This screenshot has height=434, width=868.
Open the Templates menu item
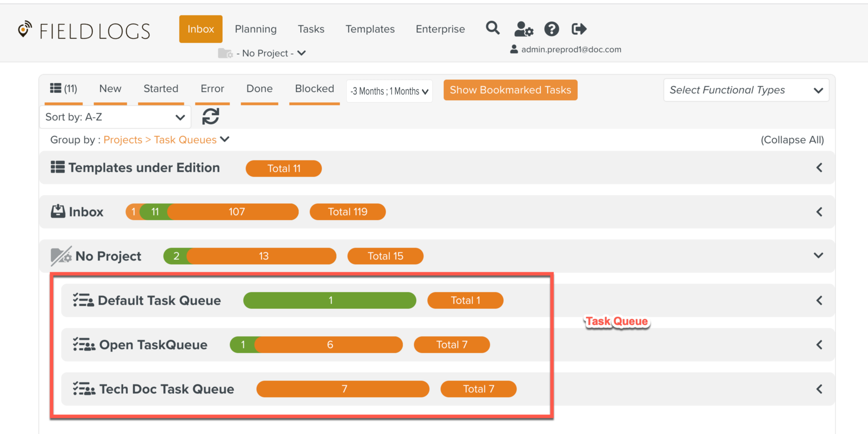pyautogui.click(x=370, y=29)
